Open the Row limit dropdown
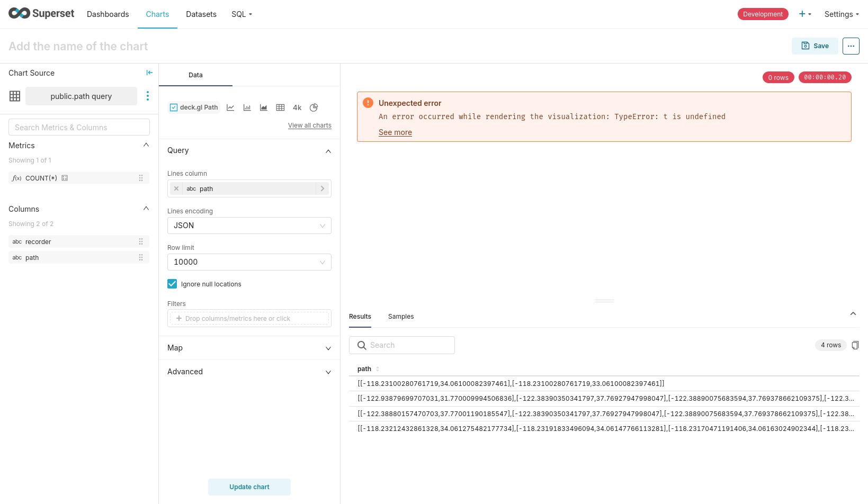This screenshot has height=504, width=868. pyautogui.click(x=249, y=262)
